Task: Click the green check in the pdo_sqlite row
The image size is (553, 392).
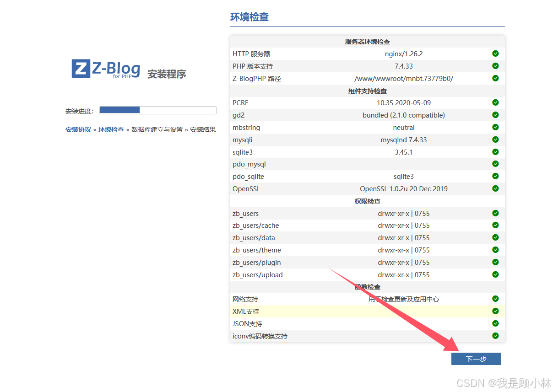Action: (x=495, y=176)
